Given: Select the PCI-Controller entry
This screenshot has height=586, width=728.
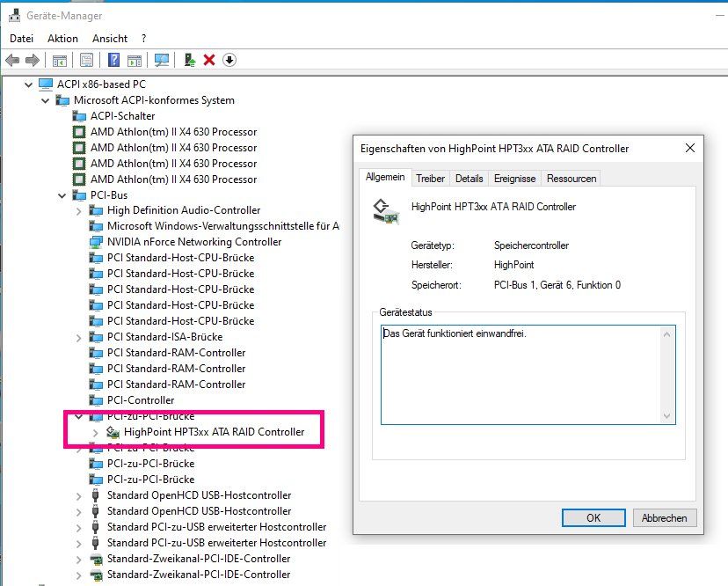Looking at the screenshot, I should (x=141, y=400).
